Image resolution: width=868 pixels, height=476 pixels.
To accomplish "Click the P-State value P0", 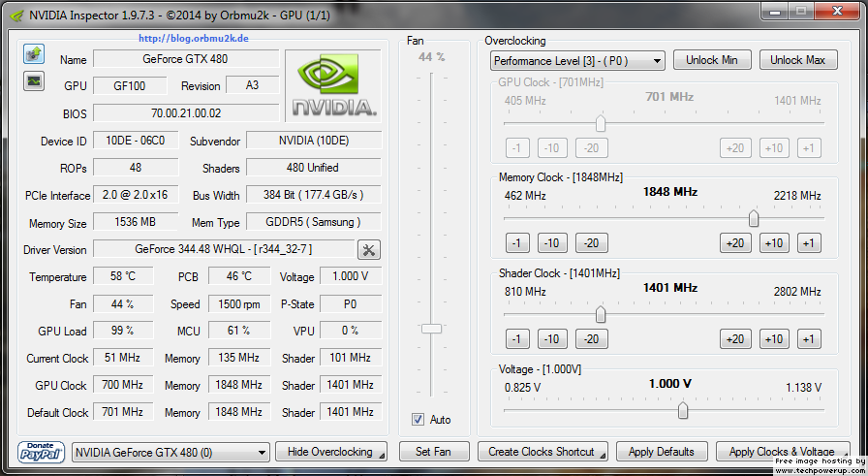I will point(351,303).
